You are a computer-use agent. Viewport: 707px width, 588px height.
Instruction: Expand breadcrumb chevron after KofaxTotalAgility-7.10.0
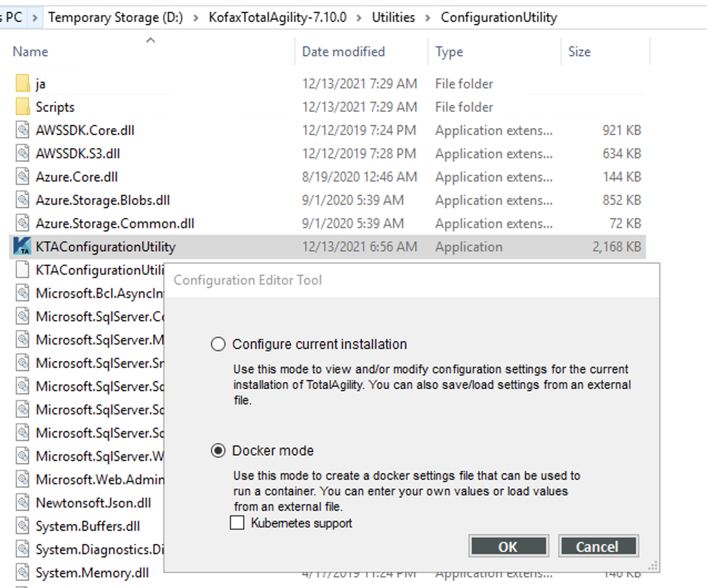click(359, 18)
